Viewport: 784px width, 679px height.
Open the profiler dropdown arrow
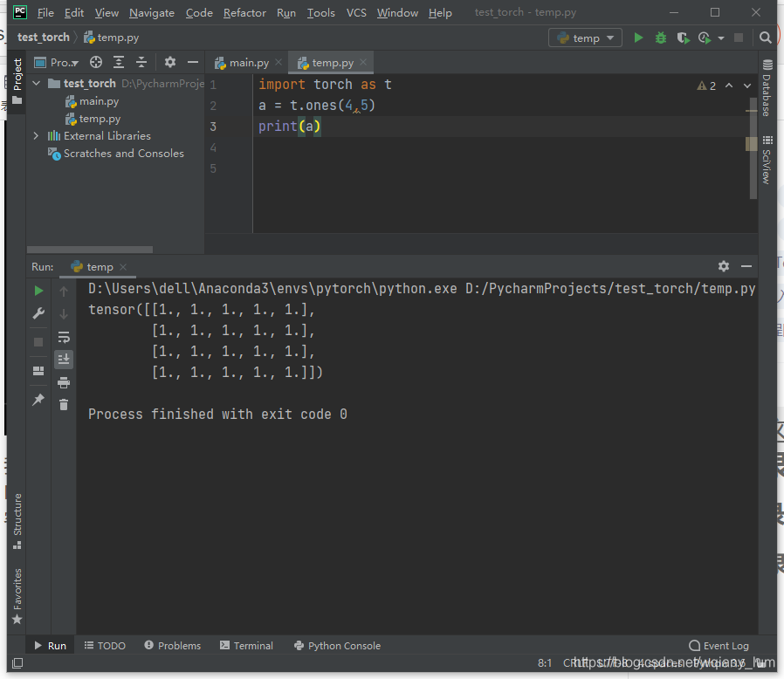(x=721, y=38)
